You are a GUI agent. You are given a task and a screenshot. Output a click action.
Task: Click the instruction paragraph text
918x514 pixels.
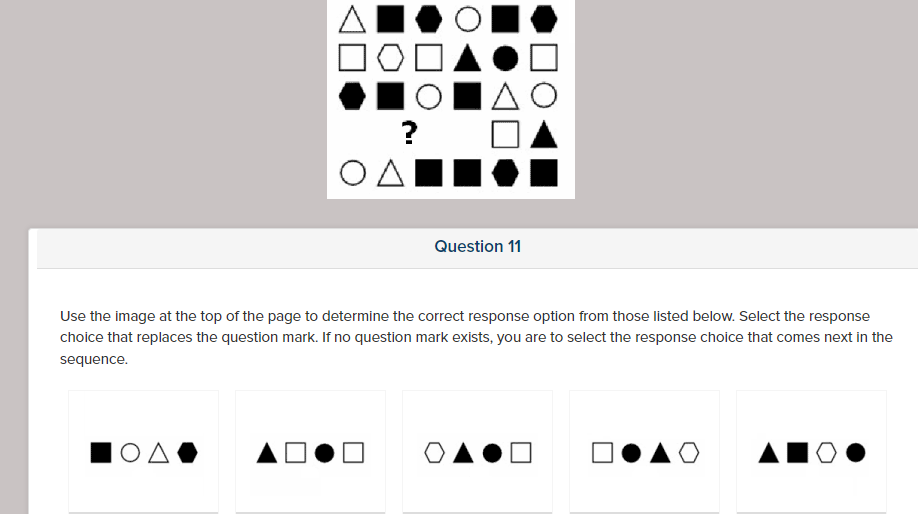pos(476,337)
